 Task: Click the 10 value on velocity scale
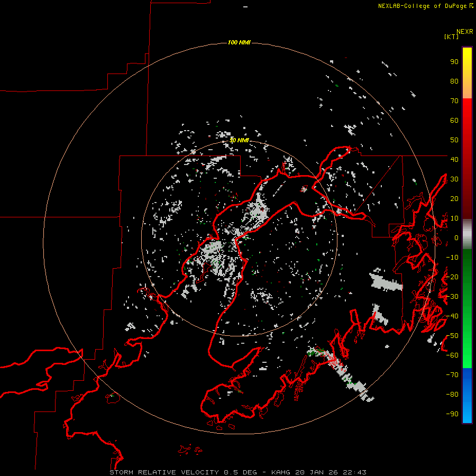pos(454,218)
